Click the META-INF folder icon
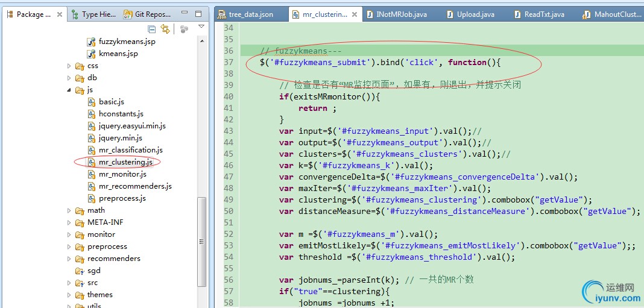 80,222
